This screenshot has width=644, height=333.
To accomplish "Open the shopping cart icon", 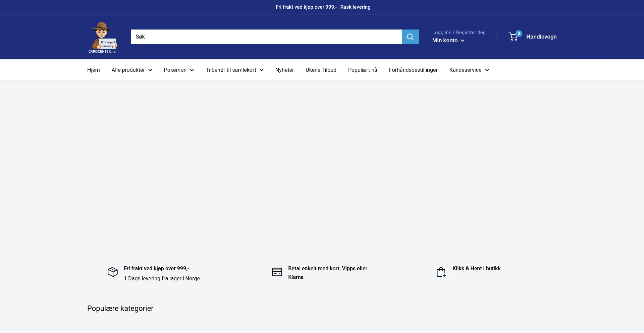I will pyautogui.click(x=515, y=36).
